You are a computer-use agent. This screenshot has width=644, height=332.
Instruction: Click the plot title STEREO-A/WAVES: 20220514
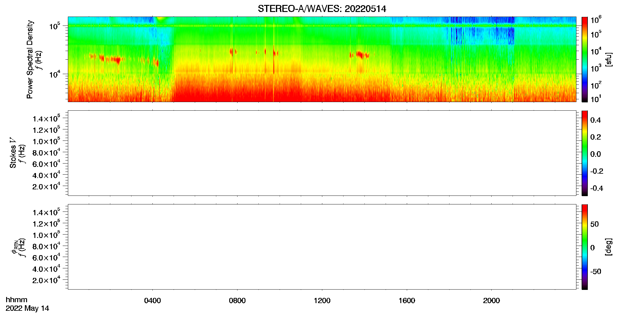[322, 9]
